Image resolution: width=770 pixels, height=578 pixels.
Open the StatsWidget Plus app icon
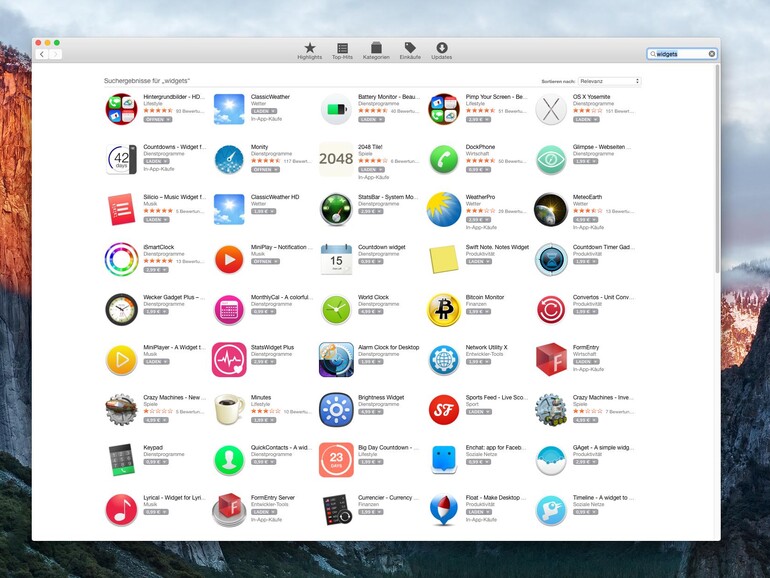coord(229,359)
